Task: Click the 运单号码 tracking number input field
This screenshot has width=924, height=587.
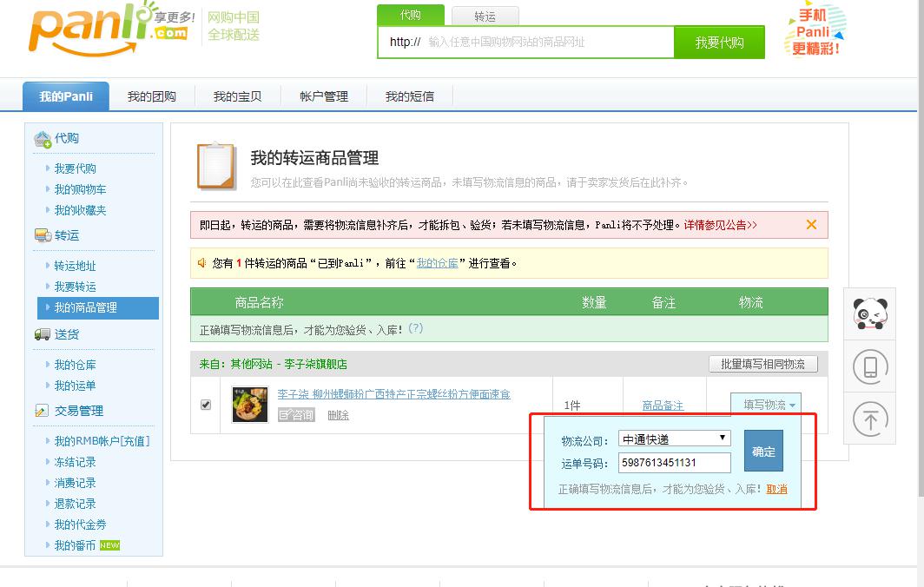Action: click(674, 463)
